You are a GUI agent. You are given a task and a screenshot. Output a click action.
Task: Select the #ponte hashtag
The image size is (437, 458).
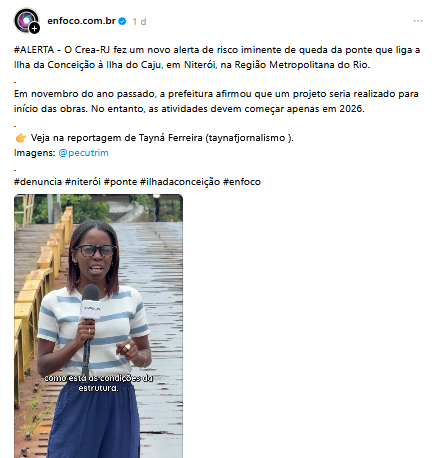[120, 182]
